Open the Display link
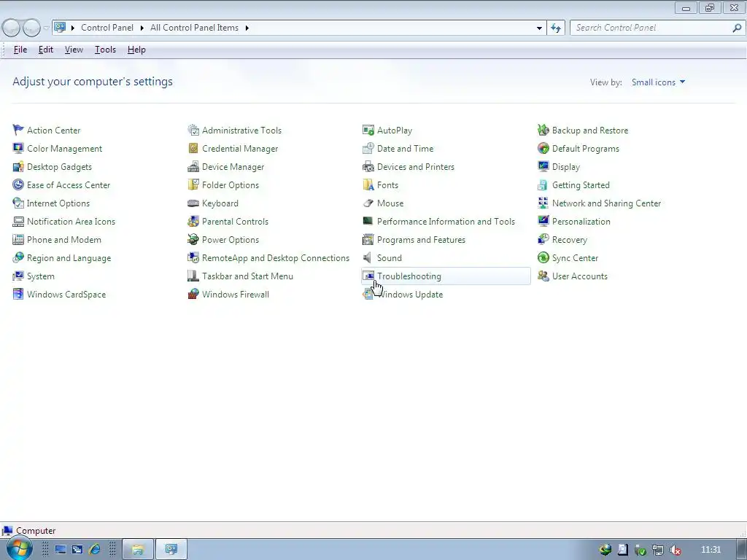The height and width of the screenshot is (560, 747). pyautogui.click(x=566, y=167)
